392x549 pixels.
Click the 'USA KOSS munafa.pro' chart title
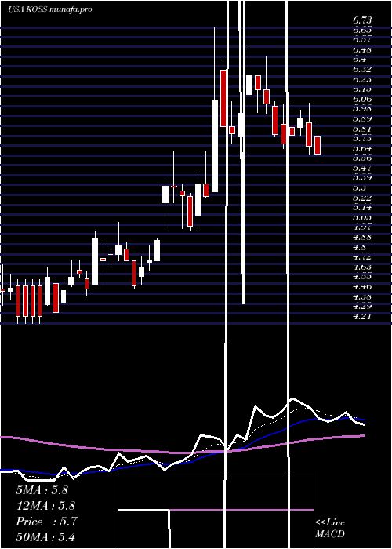tap(50, 9)
